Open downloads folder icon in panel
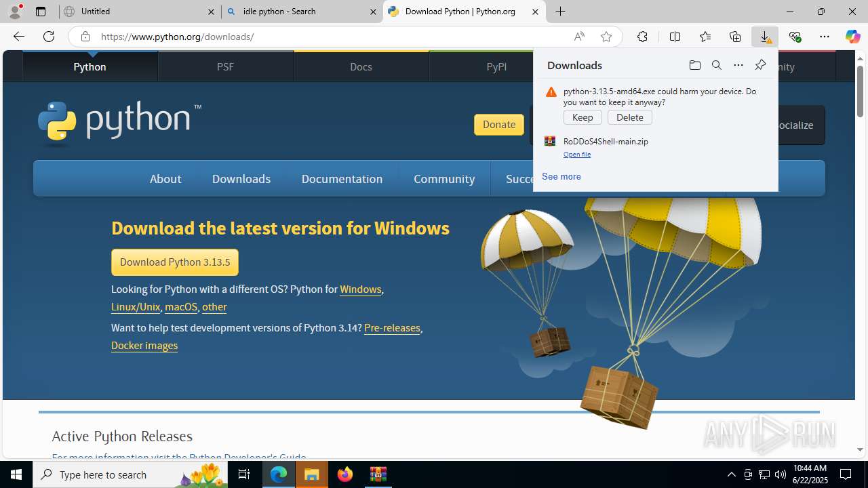This screenshot has width=868, height=488. coord(695,65)
